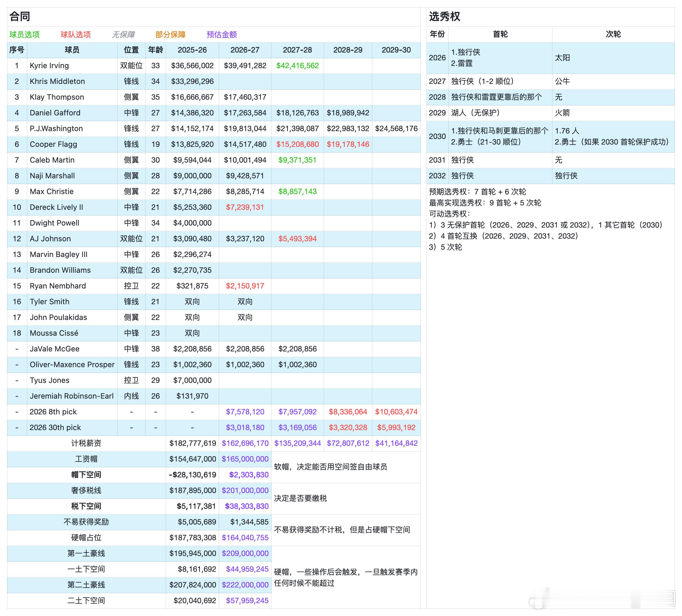This screenshot has width=682, height=616.
Task: Click the 2026 30th pick row label
Action: click(x=55, y=427)
